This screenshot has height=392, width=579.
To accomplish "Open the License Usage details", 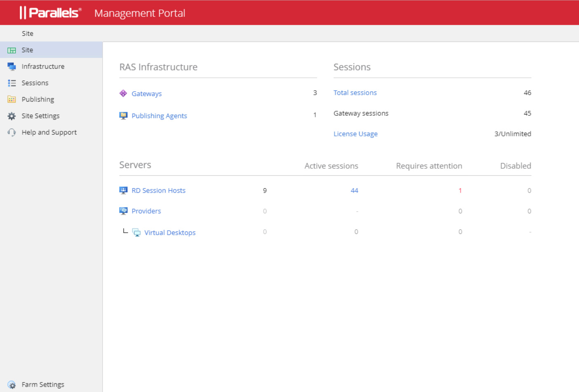I will coord(355,133).
